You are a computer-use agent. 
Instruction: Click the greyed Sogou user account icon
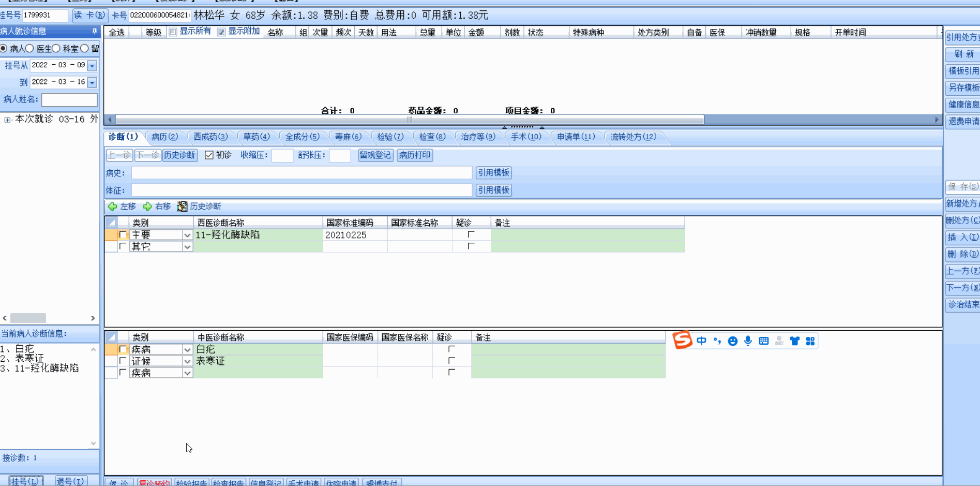pos(779,341)
